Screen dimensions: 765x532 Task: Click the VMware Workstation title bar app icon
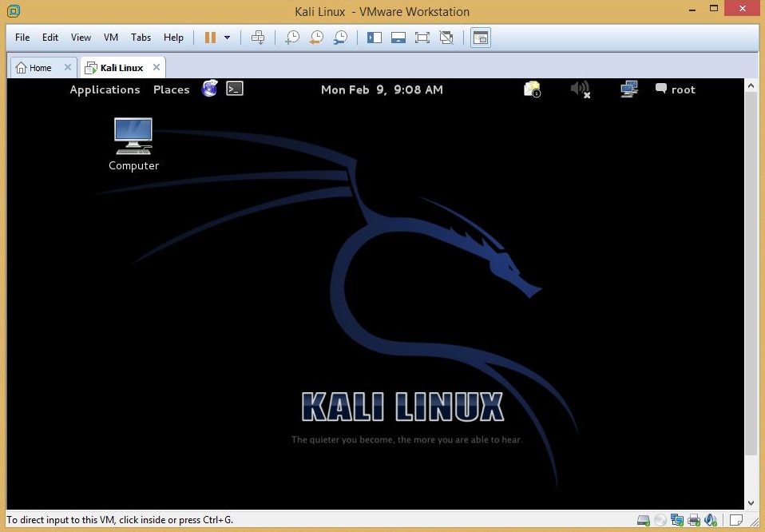tap(14, 10)
